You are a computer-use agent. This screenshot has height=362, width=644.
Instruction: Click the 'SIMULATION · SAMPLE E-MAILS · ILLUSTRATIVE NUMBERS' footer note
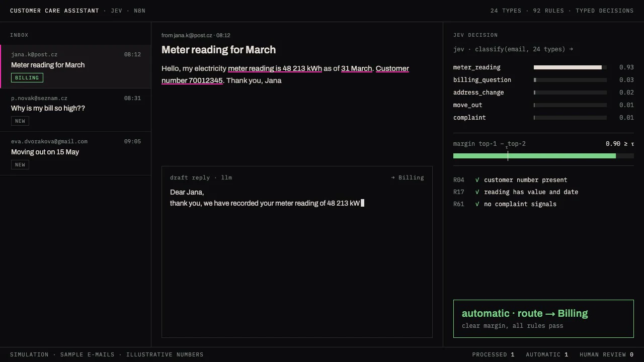click(107, 354)
